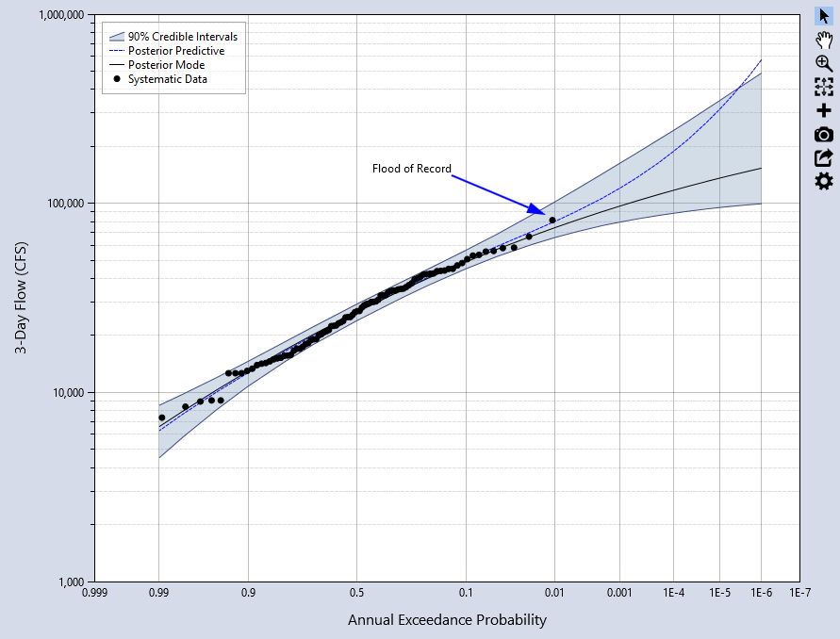Export the plot using the share icon
The width and height of the screenshot is (840, 639).
[823, 158]
